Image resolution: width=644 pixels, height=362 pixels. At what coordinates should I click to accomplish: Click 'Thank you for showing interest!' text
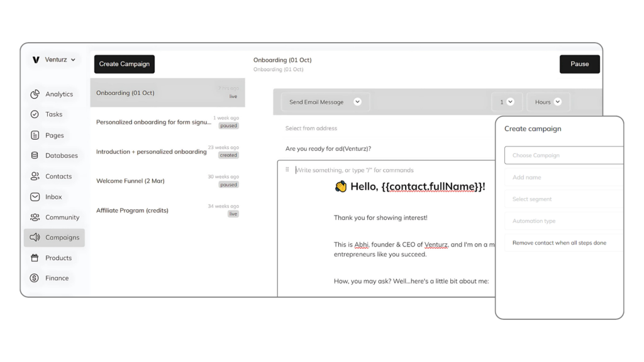[380, 217]
